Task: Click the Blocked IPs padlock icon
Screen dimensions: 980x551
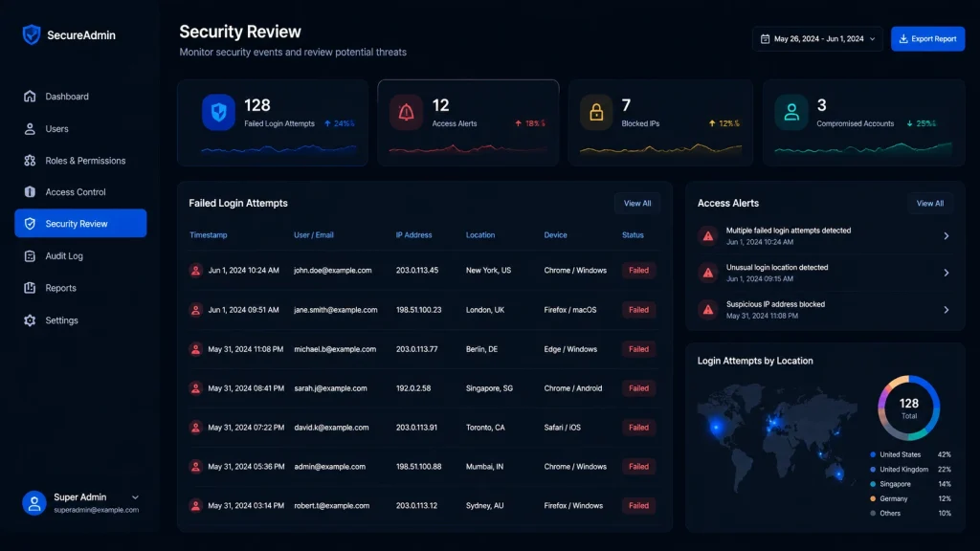Action: (x=596, y=113)
